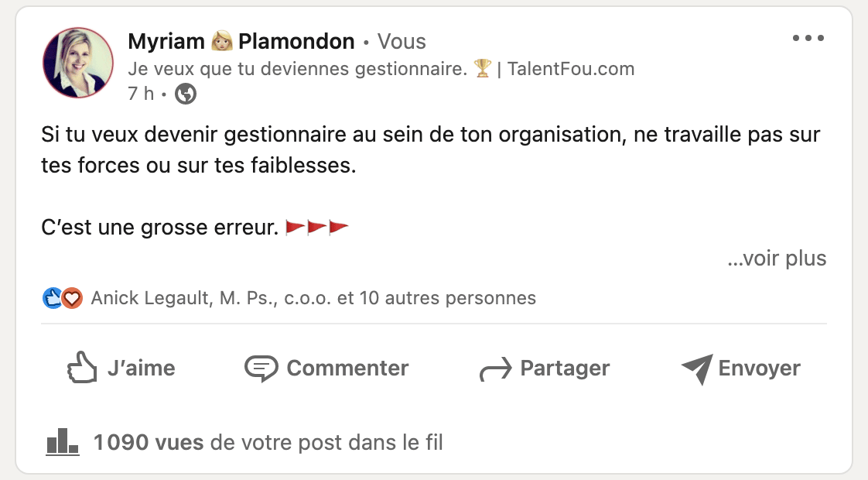
Task: Click the post text about devenir gestionnaire
Action: point(431,149)
